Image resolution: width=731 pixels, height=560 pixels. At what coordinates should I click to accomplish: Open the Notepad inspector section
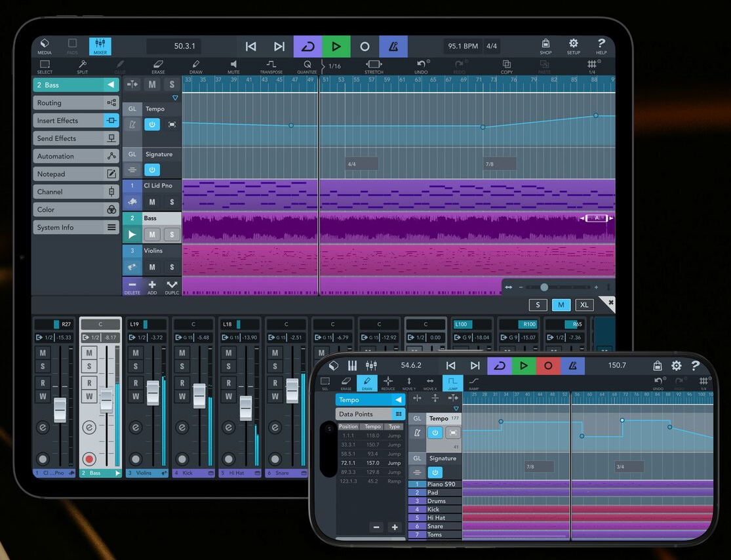(x=76, y=174)
